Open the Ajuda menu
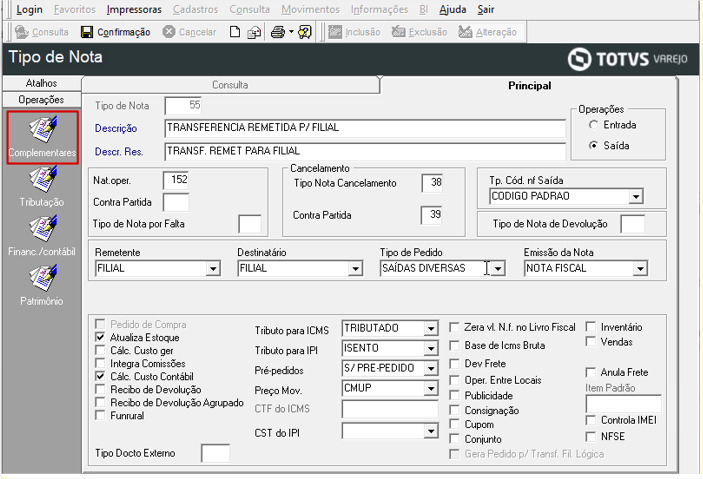Image resolution: width=703 pixels, height=479 pixels. coord(452,9)
